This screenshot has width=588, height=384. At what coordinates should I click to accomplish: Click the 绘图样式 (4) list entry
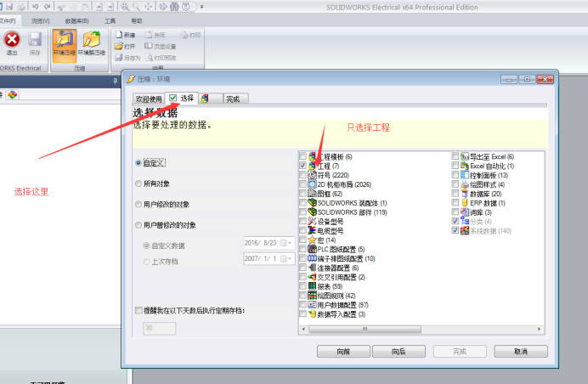(x=487, y=184)
